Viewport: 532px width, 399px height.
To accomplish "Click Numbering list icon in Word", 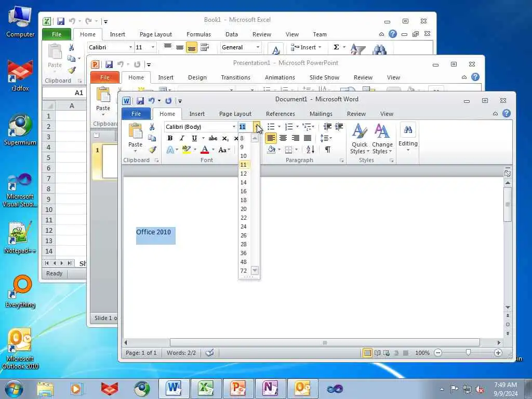I will (289, 127).
